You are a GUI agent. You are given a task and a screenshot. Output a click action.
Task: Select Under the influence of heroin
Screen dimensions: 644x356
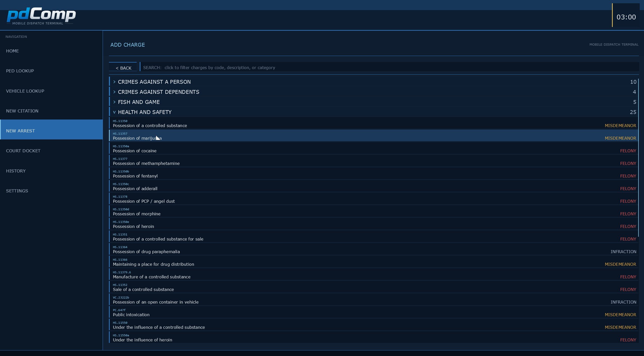374,337
